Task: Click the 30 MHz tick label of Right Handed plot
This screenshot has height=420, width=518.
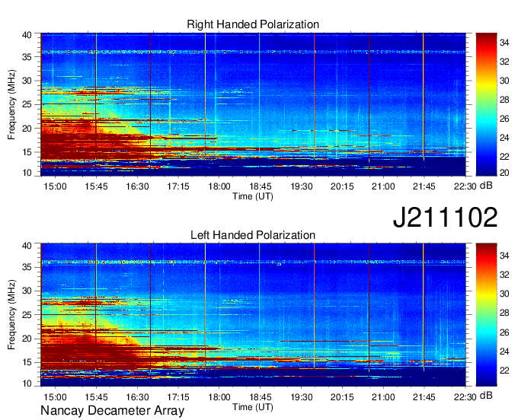Action: click(x=27, y=81)
